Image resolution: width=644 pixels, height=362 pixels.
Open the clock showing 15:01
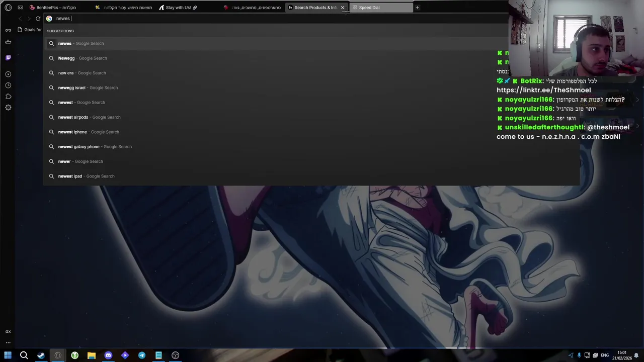pyautogui.click(x=622, y=355)
